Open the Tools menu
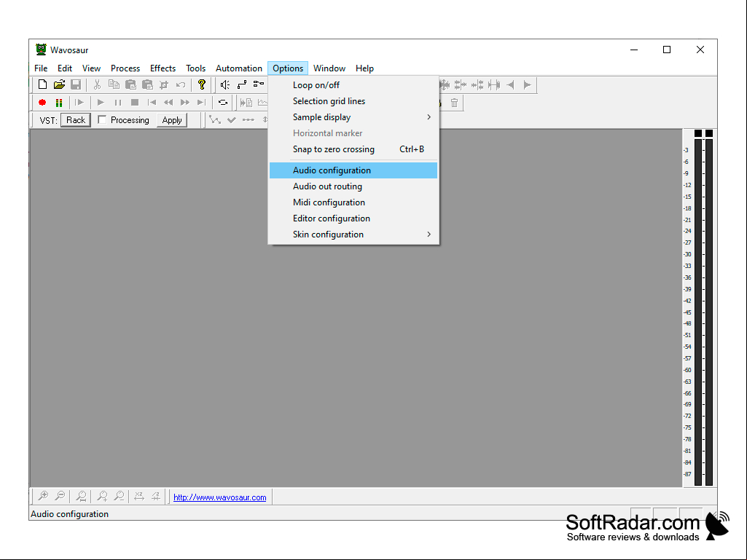Screen dimensions: 747x560 coord(196,68)
